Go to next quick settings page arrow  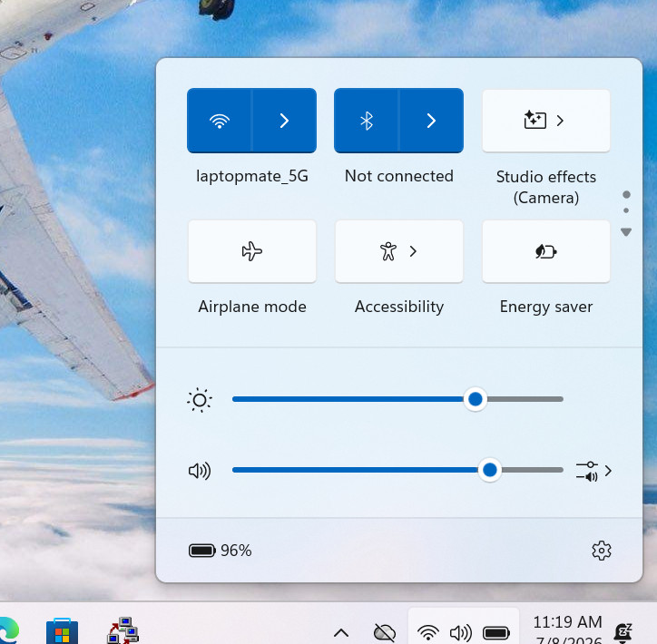626,232
